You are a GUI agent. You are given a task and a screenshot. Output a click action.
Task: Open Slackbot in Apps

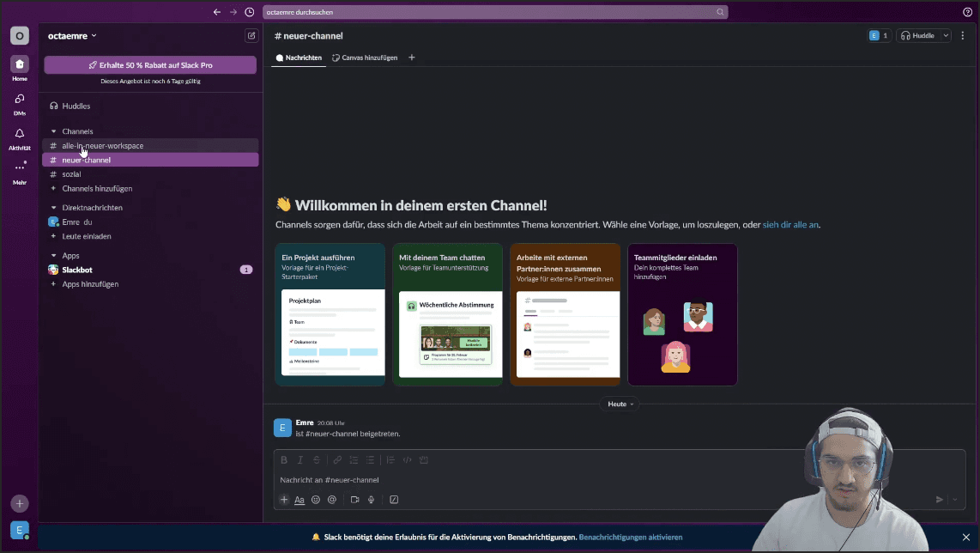click(x=150, y=270)
